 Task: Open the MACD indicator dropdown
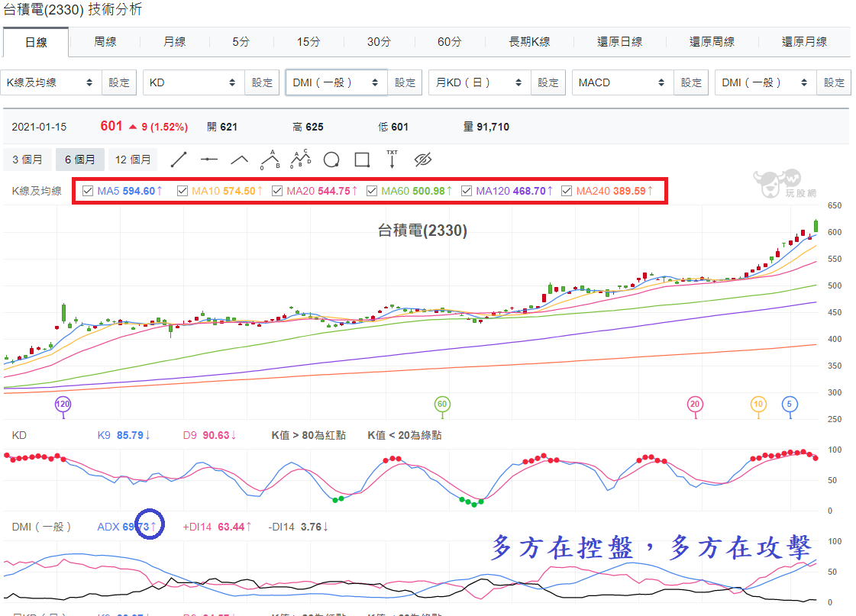click(623, 83)
